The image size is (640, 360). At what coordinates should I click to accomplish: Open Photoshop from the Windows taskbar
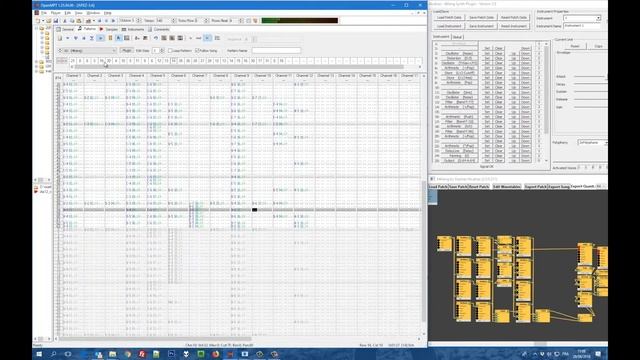pyautogui.click(x=171, y=354)
